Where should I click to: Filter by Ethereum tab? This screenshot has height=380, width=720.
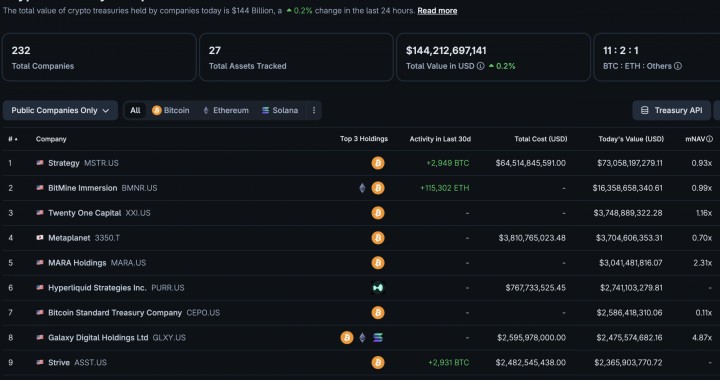pos(225,111)
